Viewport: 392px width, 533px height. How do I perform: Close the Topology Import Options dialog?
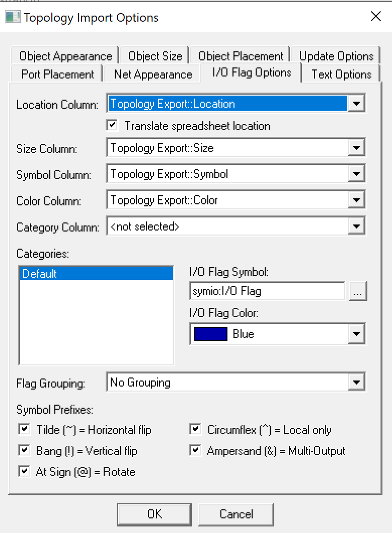coord(375,17)
